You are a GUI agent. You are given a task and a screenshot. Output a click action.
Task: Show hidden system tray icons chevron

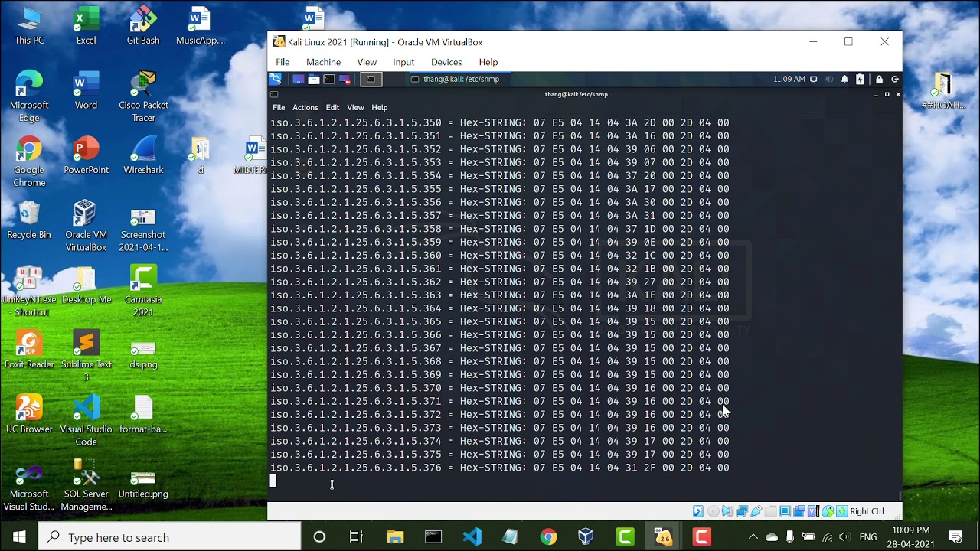click(x=753, y=537)
